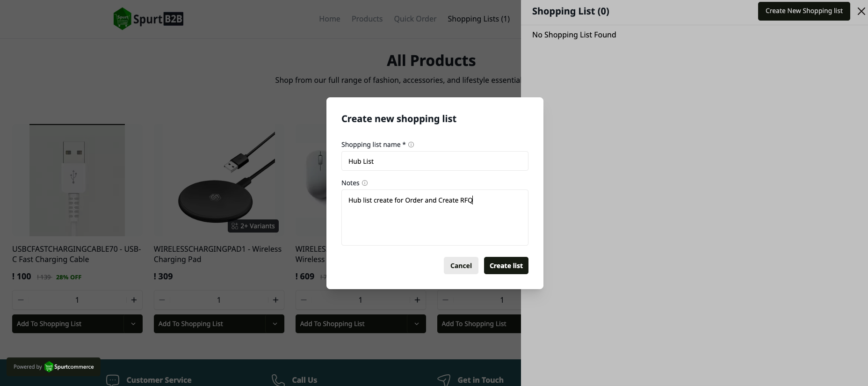Click the Call Us phone icon
This screenshot has width=868, height=386.
tap(277, 380)
